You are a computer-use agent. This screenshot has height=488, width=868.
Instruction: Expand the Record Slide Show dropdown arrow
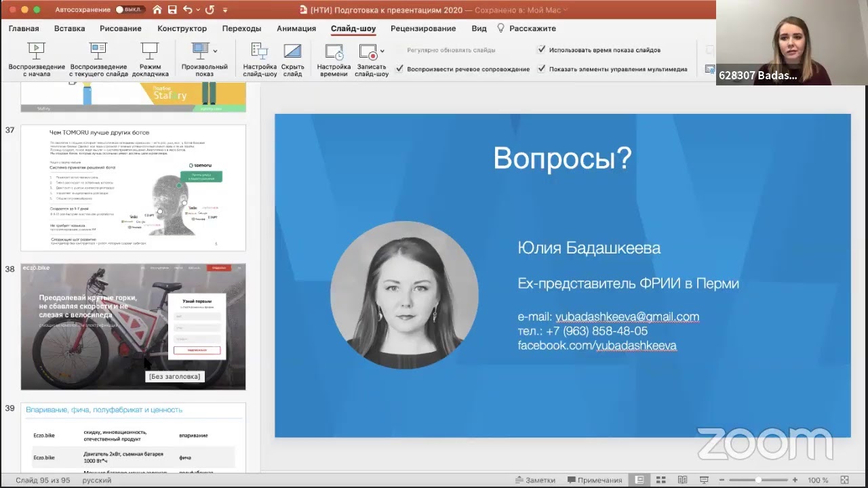382,51
